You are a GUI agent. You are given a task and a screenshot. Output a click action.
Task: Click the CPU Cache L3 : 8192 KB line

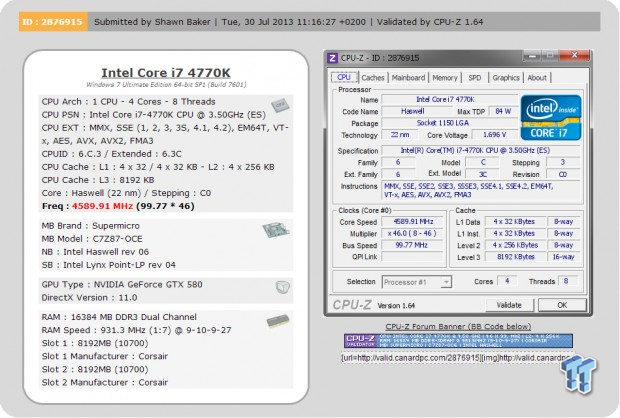pos(98,180)
